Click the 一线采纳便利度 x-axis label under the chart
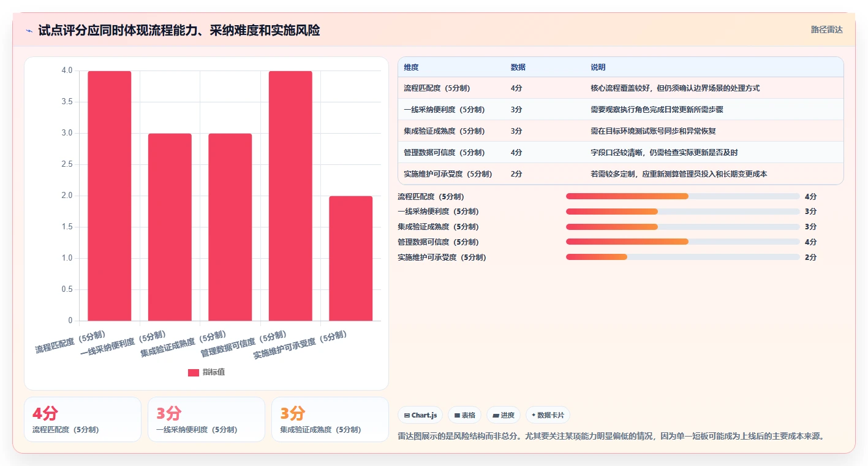Image resolution: width=868 pixels, height=466 pixels. (x=123, y=344)
